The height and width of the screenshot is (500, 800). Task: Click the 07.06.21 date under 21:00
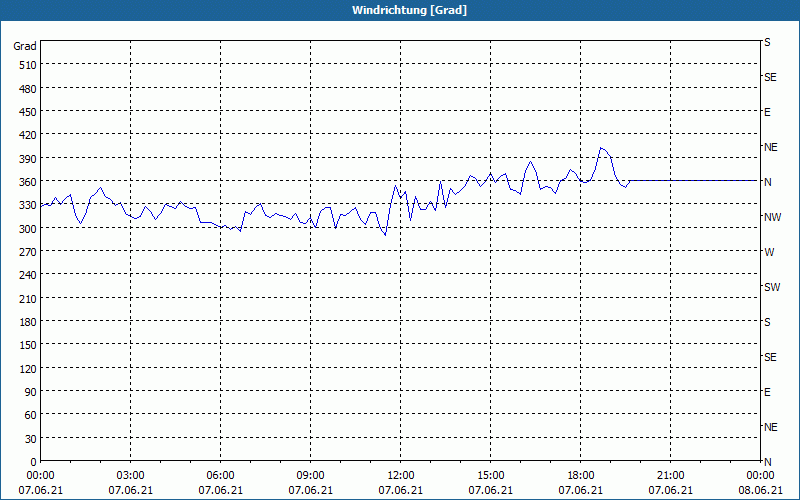click(670, 490)
